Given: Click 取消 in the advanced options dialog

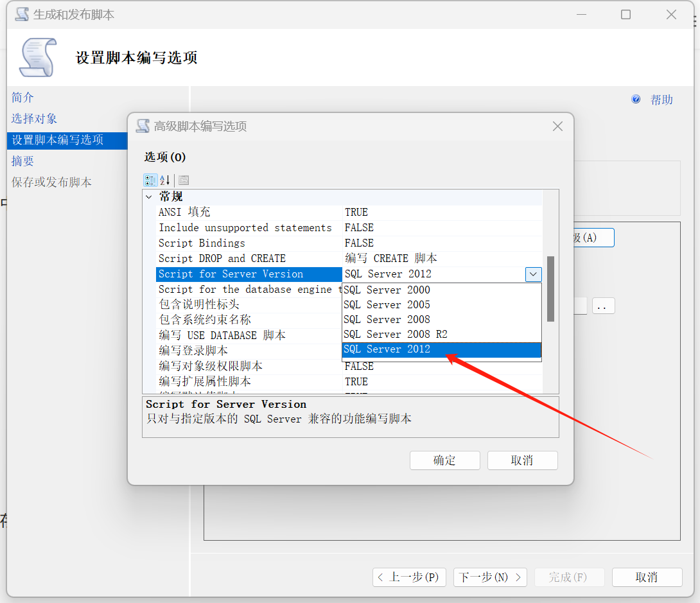Looking at the screenshot, I should [x=522, y=460].
